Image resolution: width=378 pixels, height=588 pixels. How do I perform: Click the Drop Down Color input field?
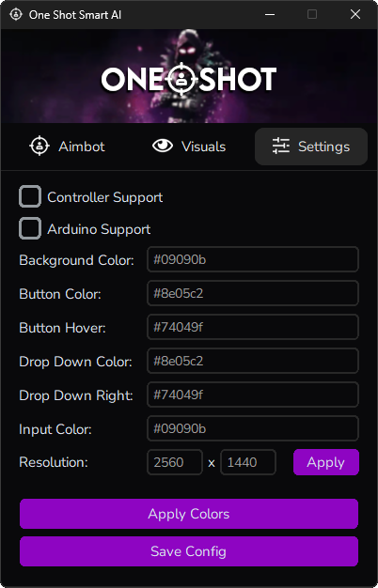(253, 361)
